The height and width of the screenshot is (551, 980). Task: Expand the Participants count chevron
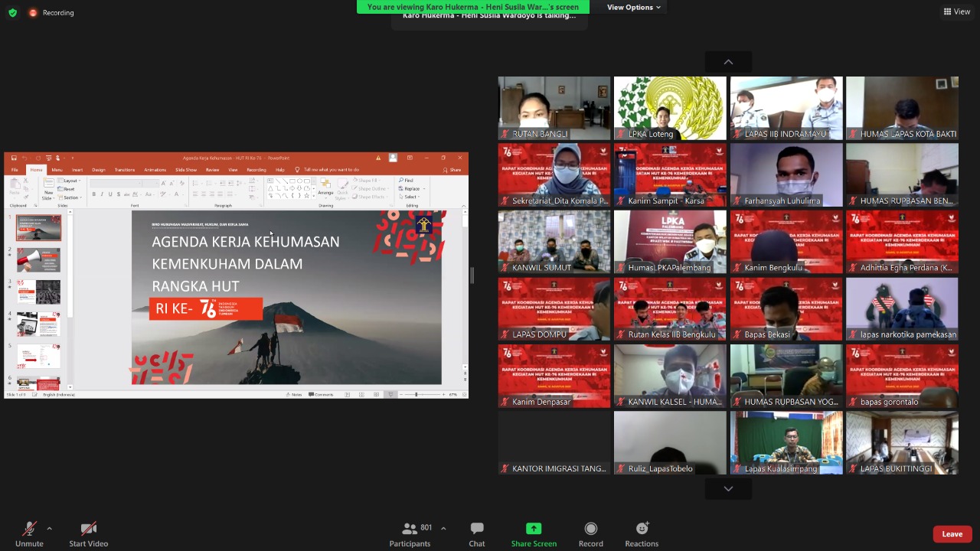coord(443,527)
